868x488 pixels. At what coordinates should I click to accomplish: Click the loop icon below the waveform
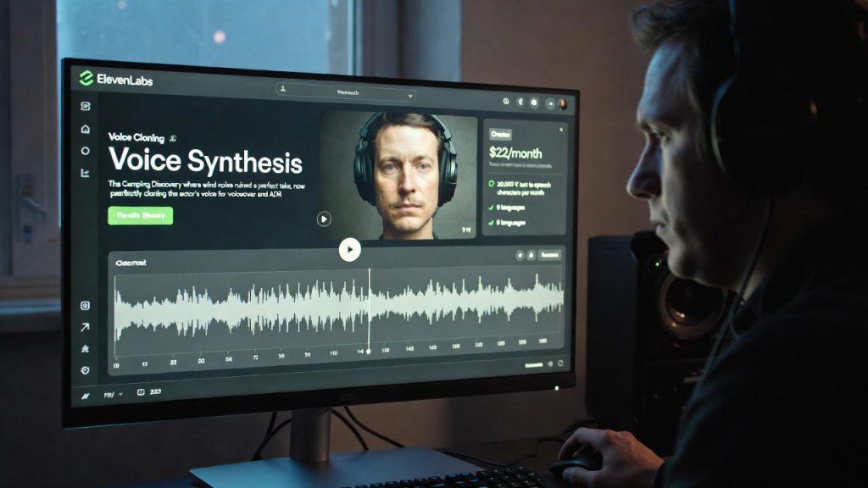click(x=560, y=363)
